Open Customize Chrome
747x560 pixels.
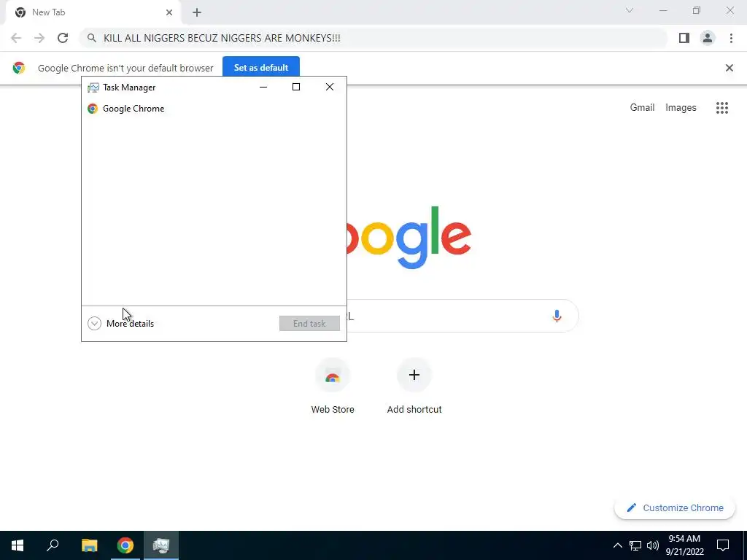(x=675, y=507)
